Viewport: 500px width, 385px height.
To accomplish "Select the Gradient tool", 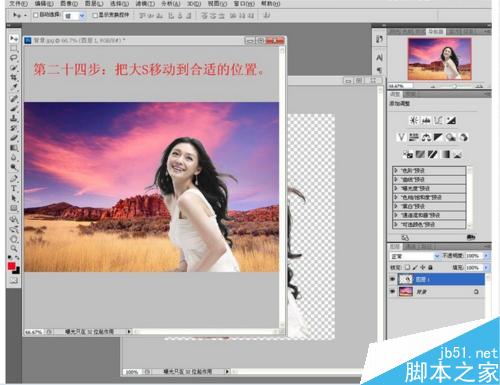I will (13, 147).
